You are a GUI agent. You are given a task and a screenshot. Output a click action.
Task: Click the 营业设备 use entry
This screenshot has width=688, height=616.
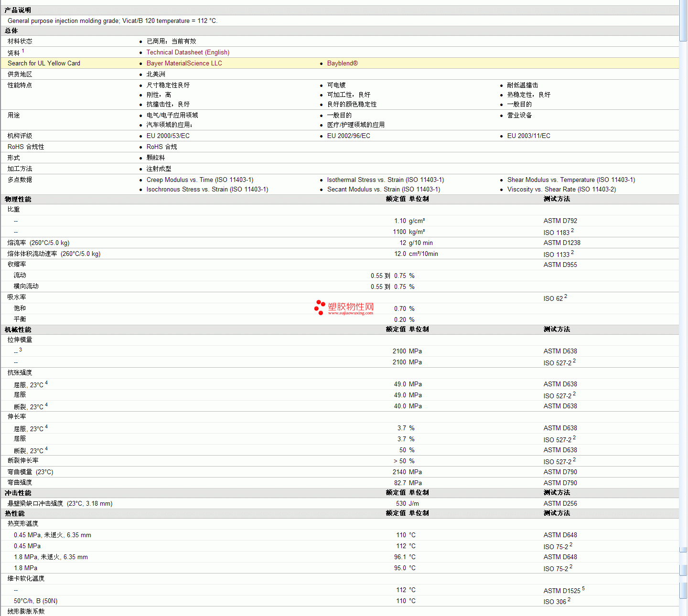(x=520, y=116)
